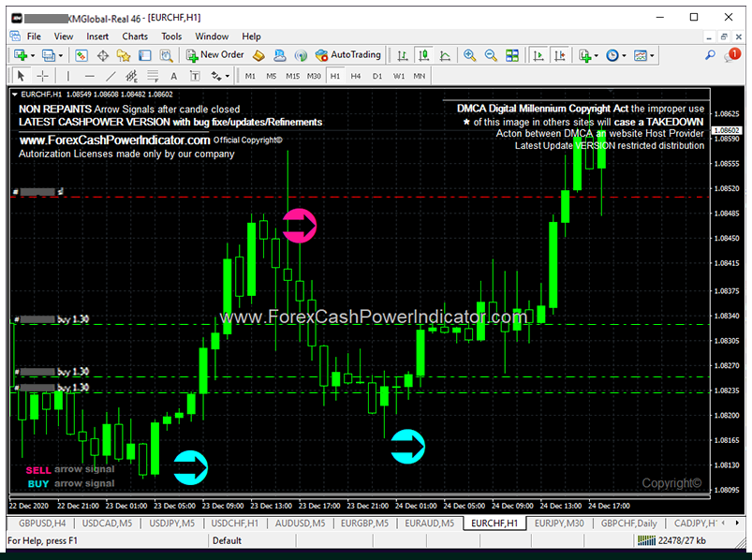
Task: Toggle the chart shift mode
Action: coord(558,55)
